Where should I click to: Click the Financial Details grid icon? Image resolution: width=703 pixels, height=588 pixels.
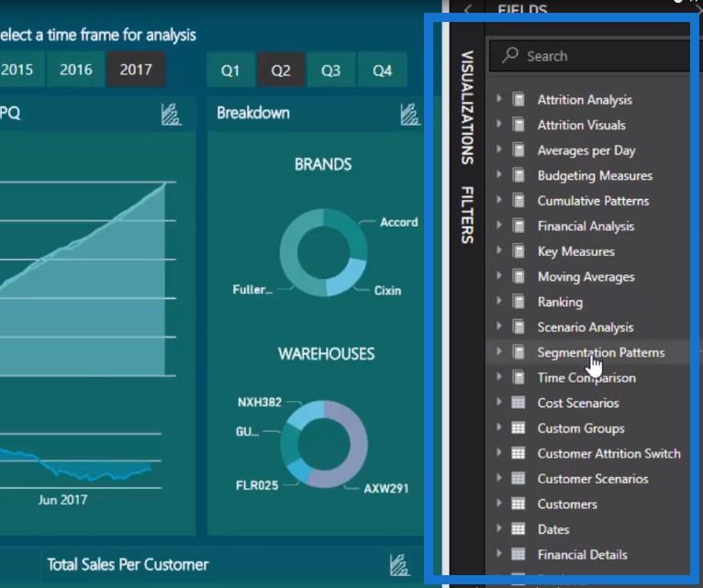coord(519,554)
